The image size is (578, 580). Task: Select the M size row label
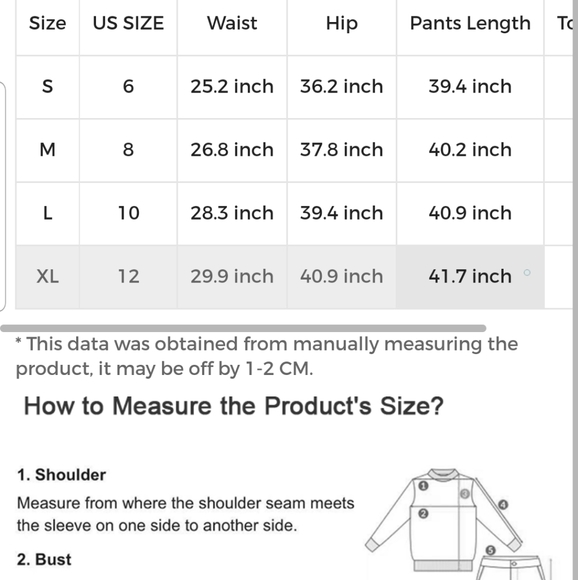[x=48, y=150]
